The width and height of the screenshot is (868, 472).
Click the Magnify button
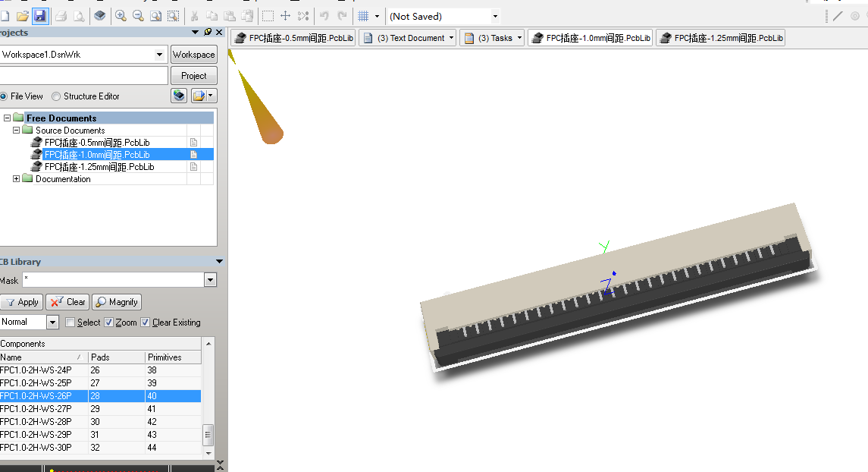pyautogui.click(x=117, y=302)
